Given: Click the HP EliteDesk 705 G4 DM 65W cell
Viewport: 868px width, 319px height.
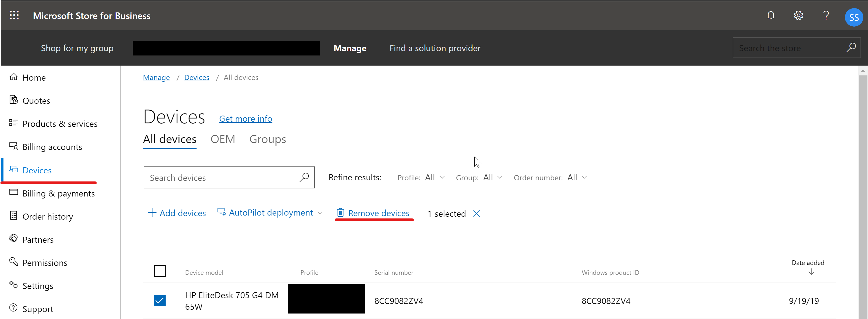Looking at the screenshot, I should 232,301.
